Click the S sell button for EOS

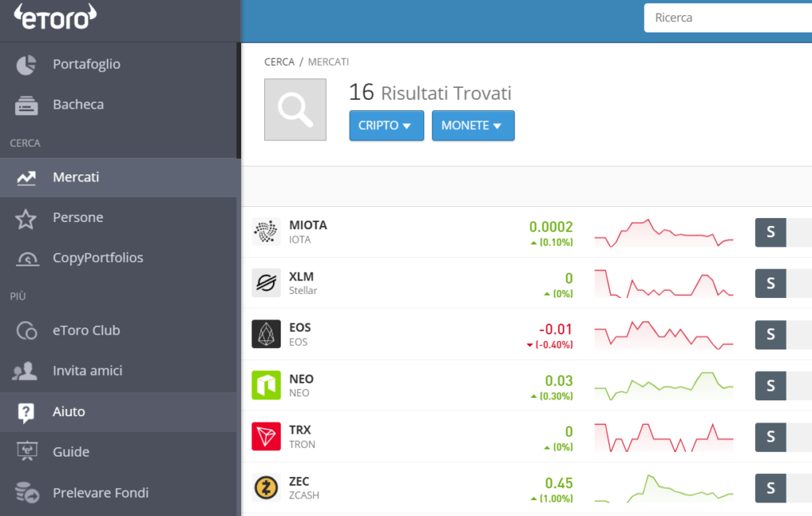[x=771, y=334]
